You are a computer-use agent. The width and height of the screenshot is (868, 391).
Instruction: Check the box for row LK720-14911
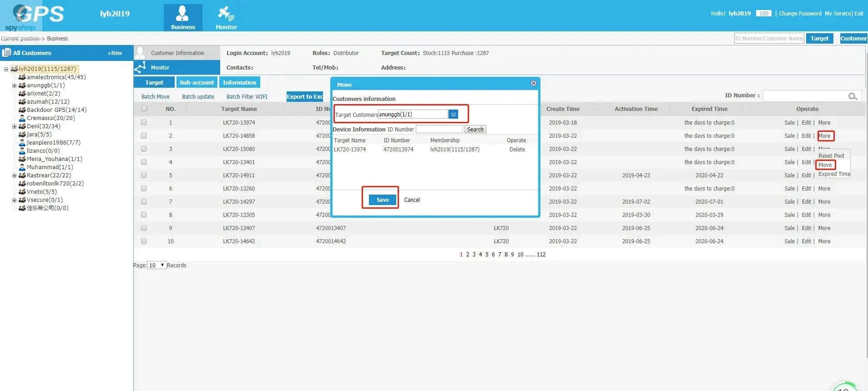coord(144,175)
